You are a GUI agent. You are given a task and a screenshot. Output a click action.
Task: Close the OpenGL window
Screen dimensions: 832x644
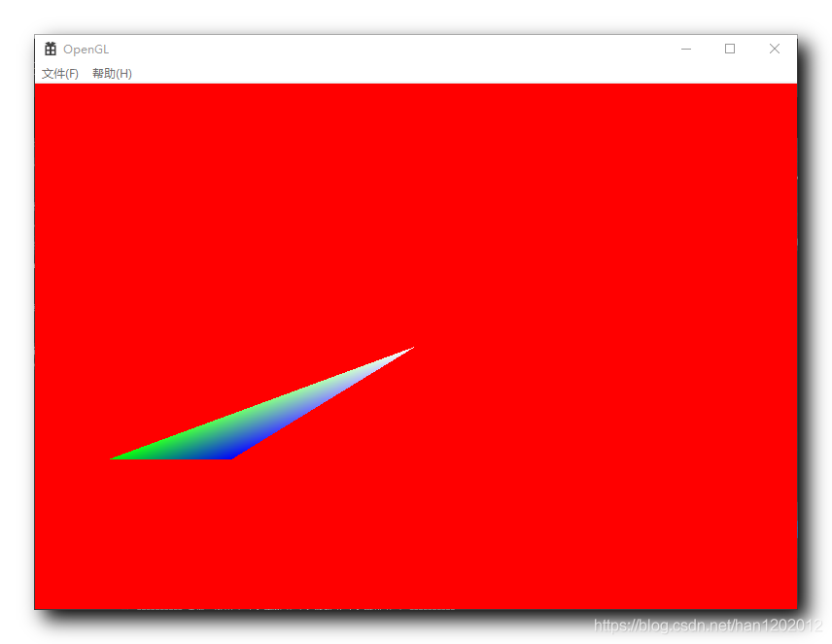(774, 49)
